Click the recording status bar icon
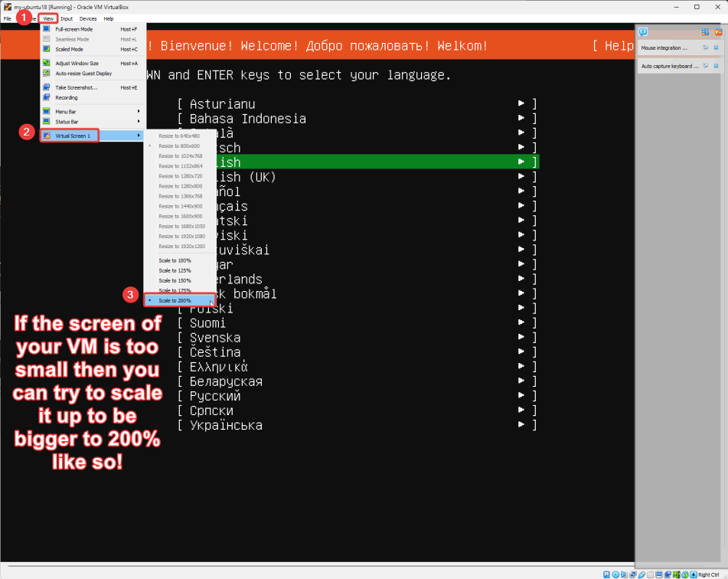Screen dimensions: 728x579 coord(668,575)
